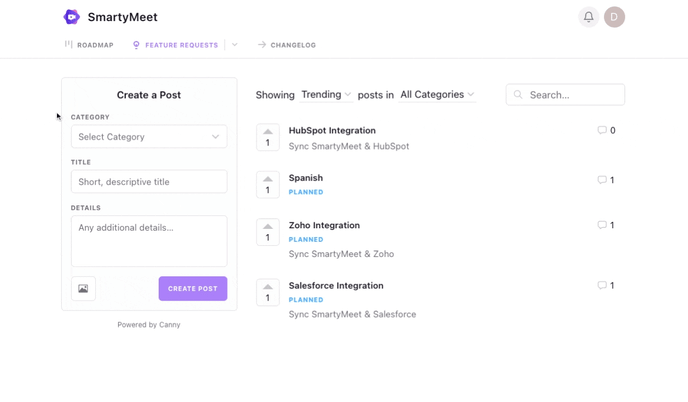Open the All Categories filter
This screenshot has height=402, width=688.
437,95
